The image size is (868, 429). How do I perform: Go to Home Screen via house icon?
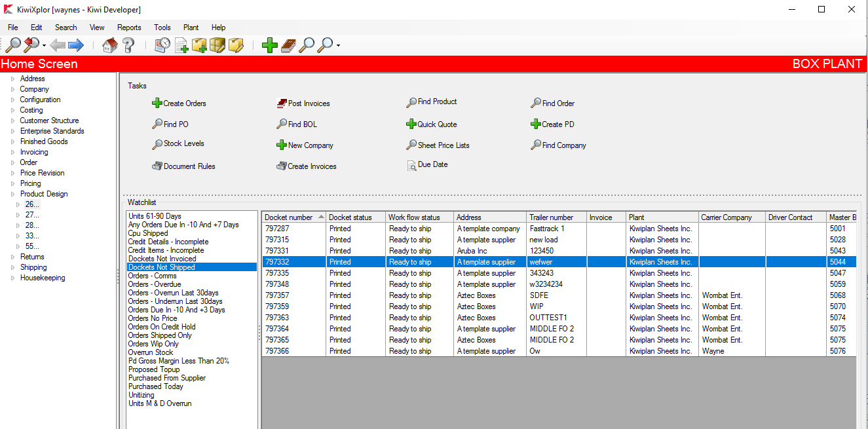pyautogui.click(x=110, y=45)
